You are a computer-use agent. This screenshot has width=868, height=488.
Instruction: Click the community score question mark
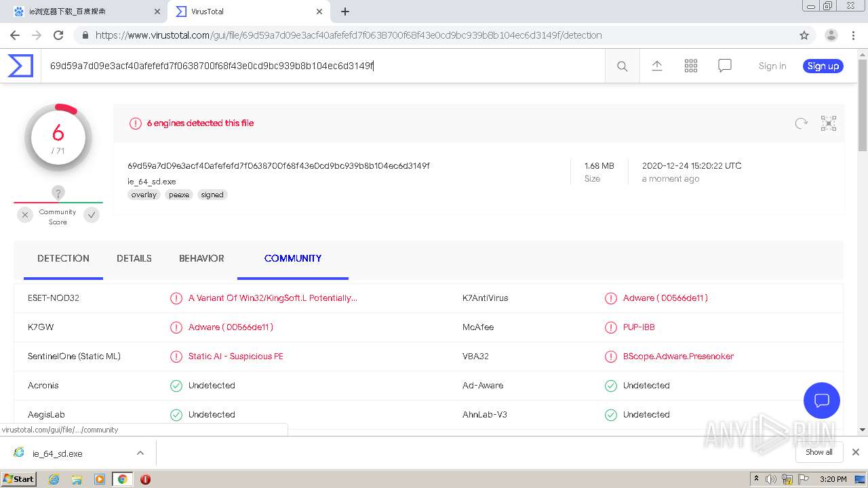[x=58, y=193]
